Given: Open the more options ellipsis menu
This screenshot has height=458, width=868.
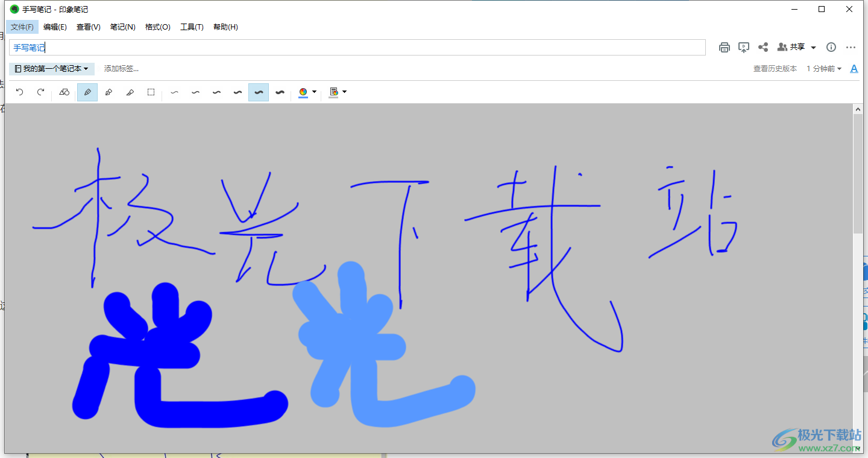Looking at the screenshot, I should tap(851, 47).
